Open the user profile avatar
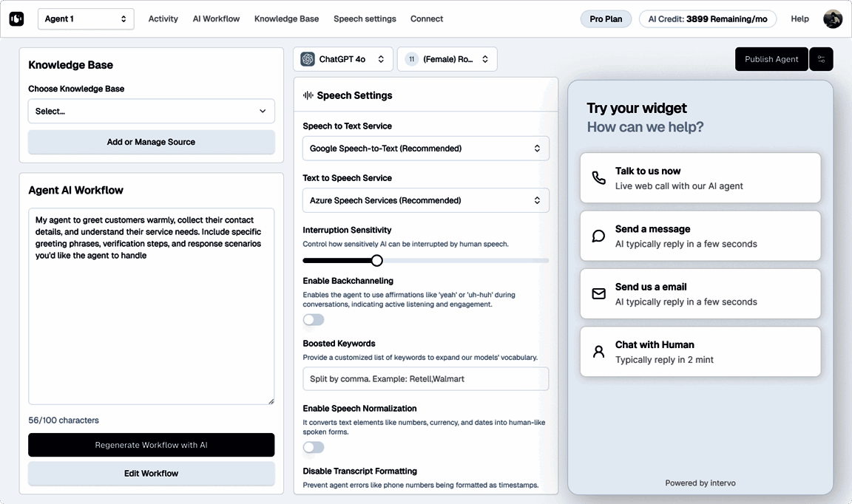Screen dimensions: 852x504 (833, 19)
